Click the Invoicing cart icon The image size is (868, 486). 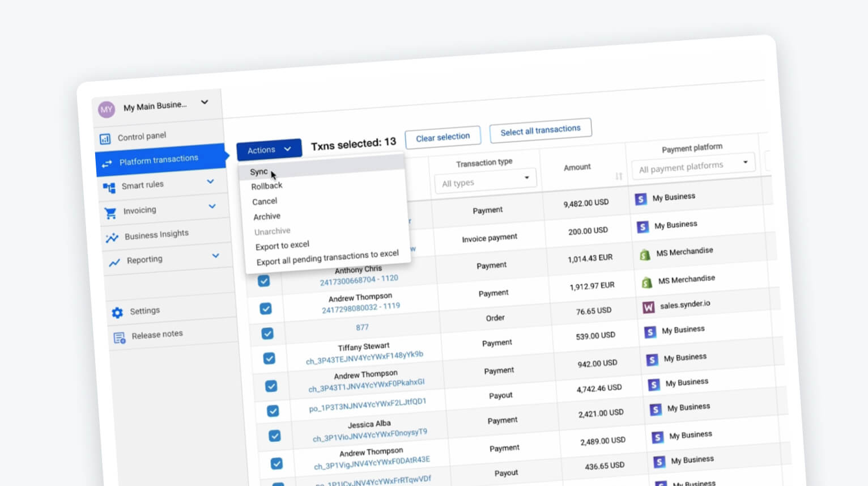[x=110, y=213]
